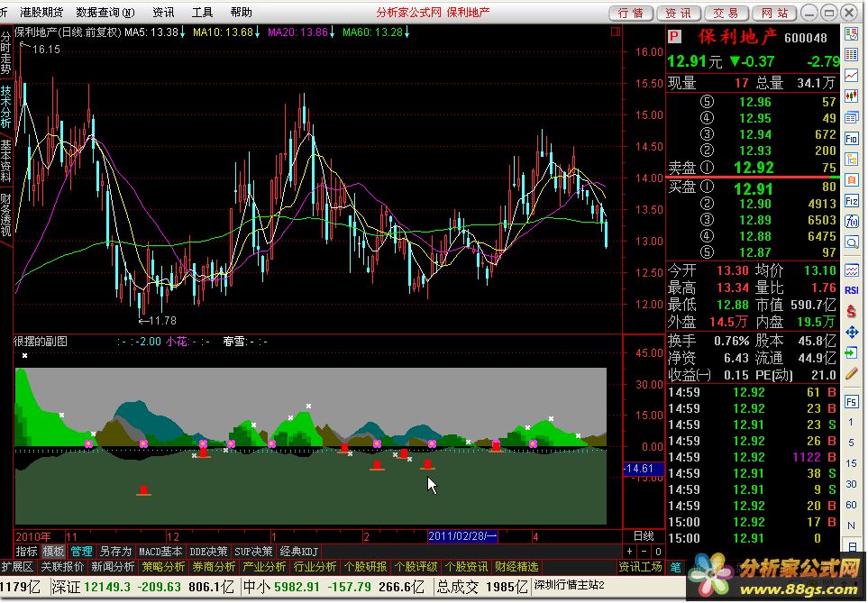Open the 策略分析 tab

(x=163, y=567)
